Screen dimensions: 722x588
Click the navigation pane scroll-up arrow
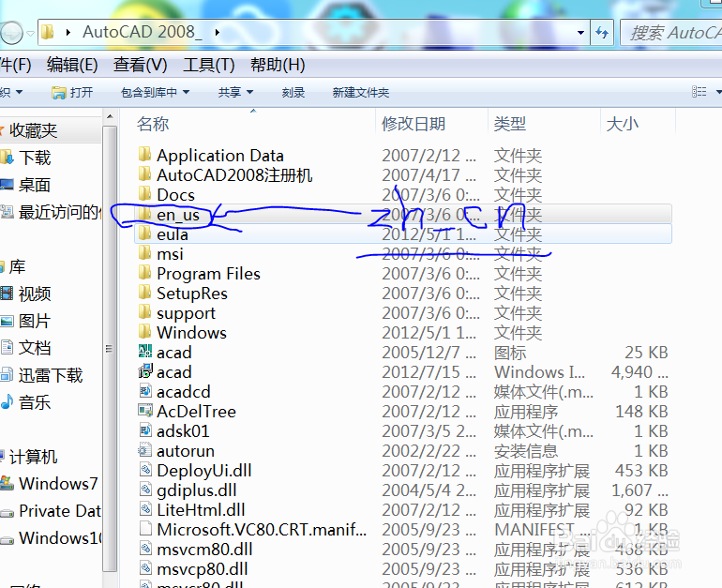point(110,117)
